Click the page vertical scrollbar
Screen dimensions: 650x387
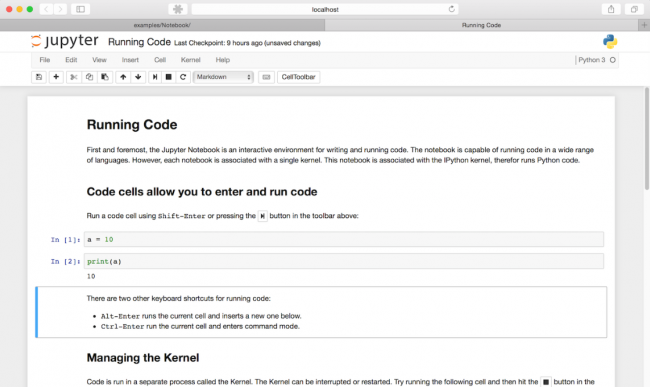[x=647, y=139]
